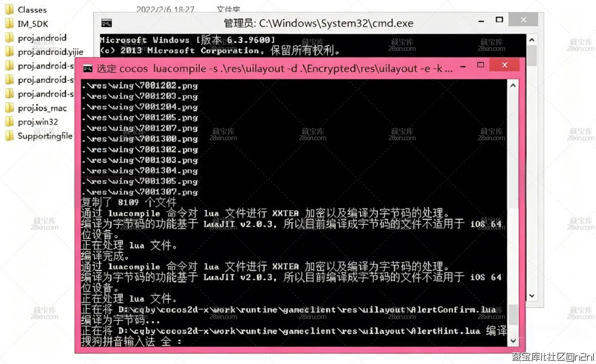Viewport: 596px width, 364px height.
Task: Click the 管理员 window scrollbar up arrow
Action: 531,39
